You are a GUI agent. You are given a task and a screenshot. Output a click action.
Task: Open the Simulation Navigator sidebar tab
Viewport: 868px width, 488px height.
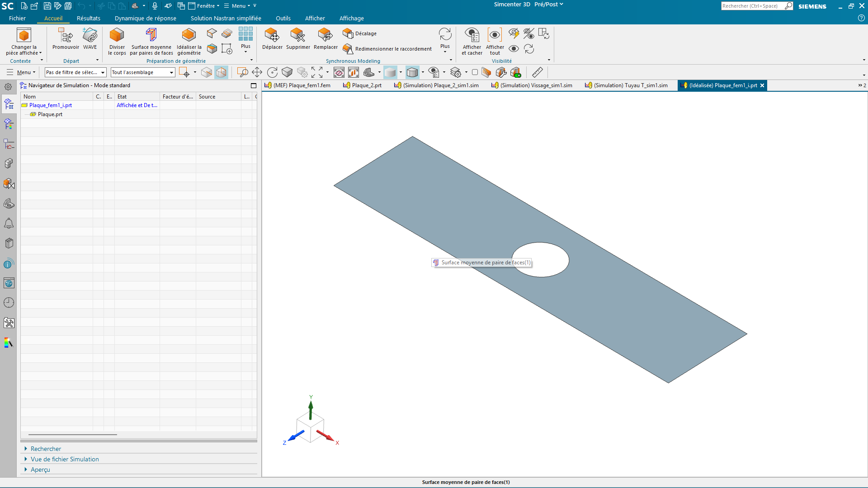(x=9, y=104)
